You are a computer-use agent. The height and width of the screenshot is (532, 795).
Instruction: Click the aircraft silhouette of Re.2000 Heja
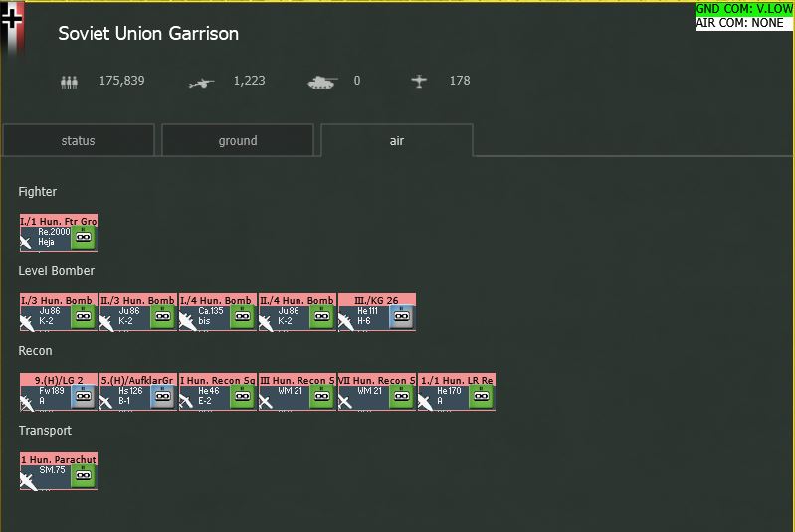[26, 242]
